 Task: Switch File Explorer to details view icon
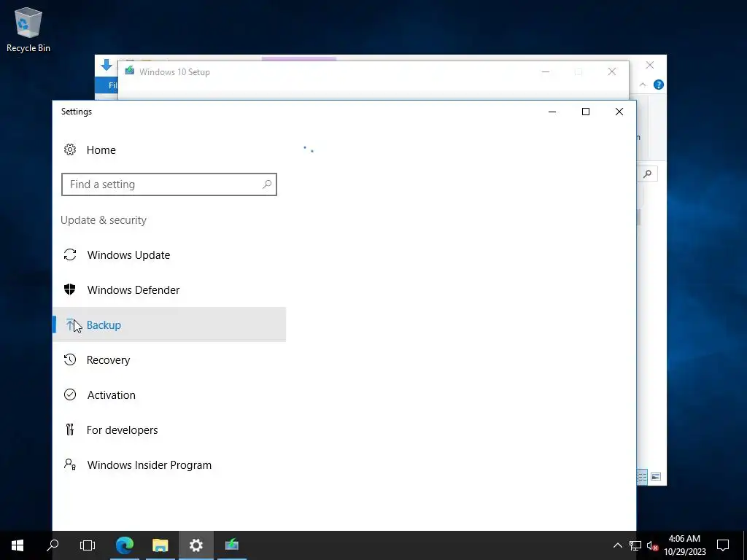pyautogui.click(x=642, y=477)
